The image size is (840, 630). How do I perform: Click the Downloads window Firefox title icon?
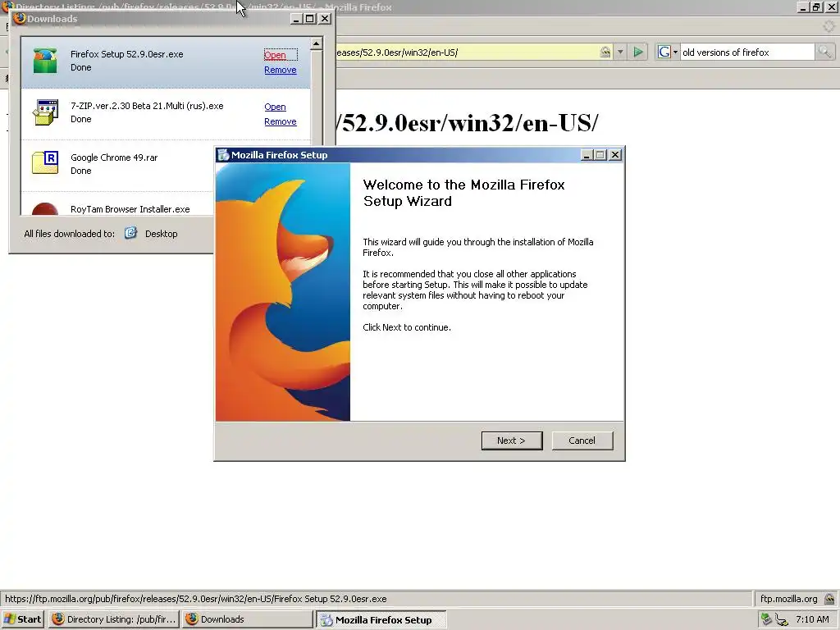(20, 18)
